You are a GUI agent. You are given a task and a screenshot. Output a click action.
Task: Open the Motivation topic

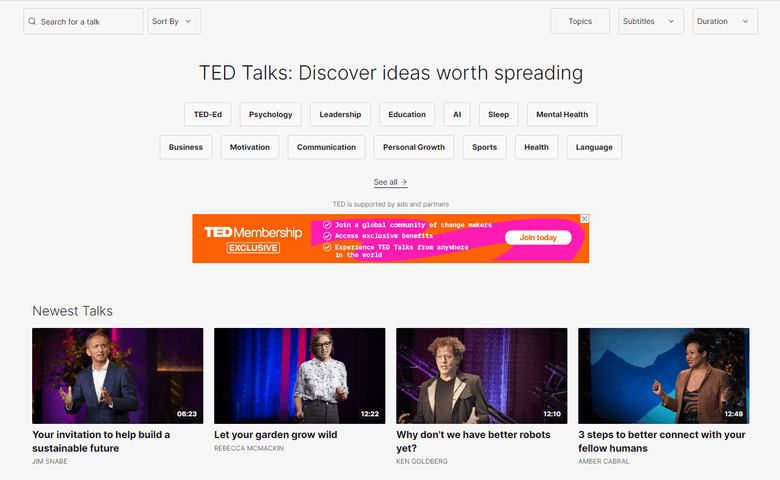click(250, 147)
